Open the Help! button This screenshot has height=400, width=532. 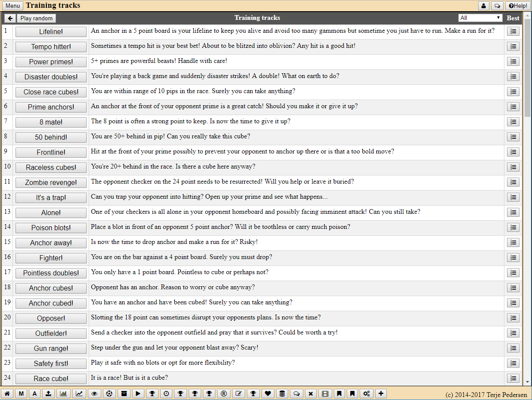518,6
